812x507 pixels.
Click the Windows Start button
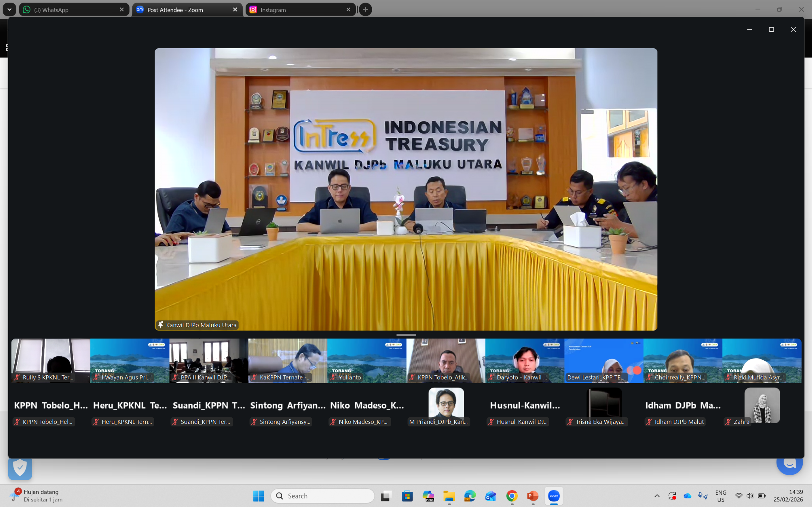258,496
